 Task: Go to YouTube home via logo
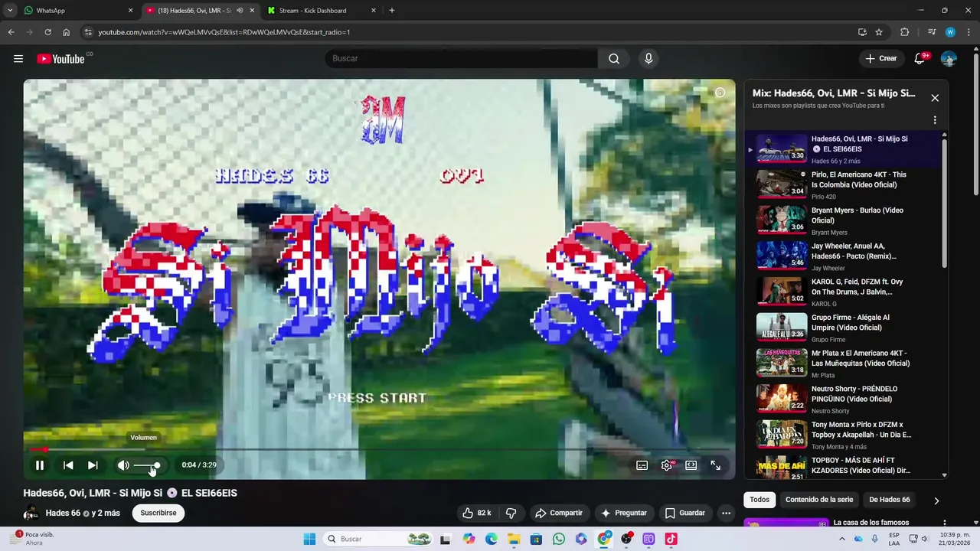pos(61,58)
